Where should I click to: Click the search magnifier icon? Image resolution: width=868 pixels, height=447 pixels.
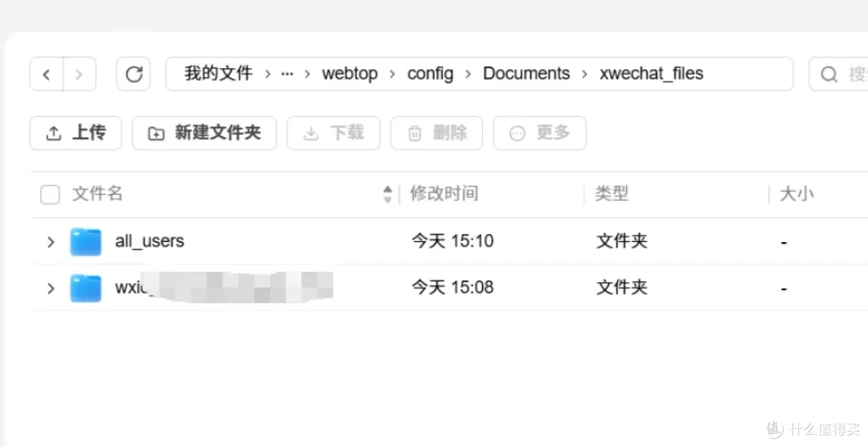[x=829, y=74]
